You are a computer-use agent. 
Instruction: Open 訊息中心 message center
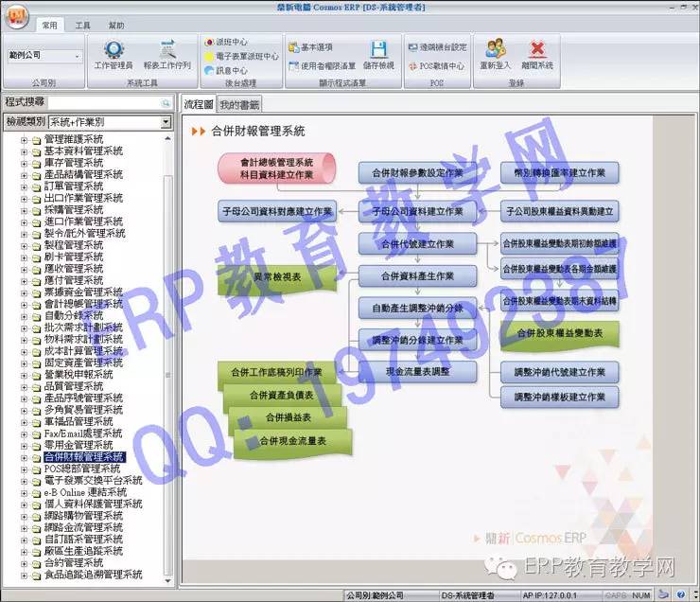[x=230, y=70]
